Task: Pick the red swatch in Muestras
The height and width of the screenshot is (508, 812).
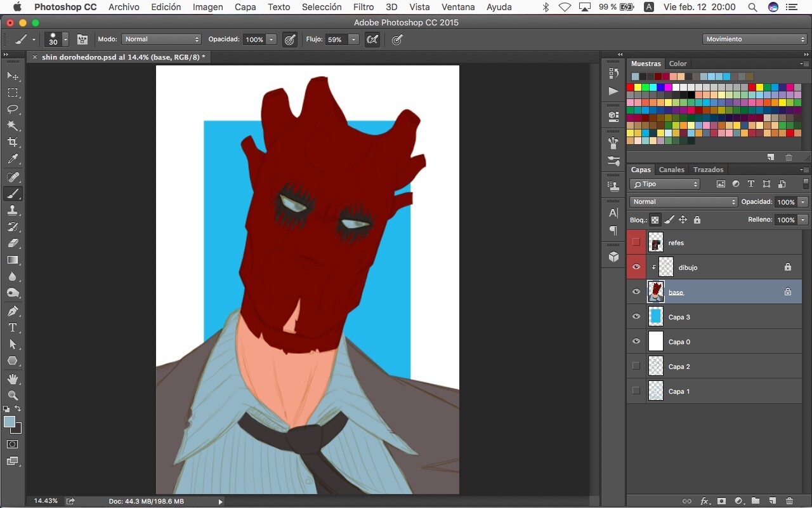Action: pyautogui.click(x=631, y=87)
